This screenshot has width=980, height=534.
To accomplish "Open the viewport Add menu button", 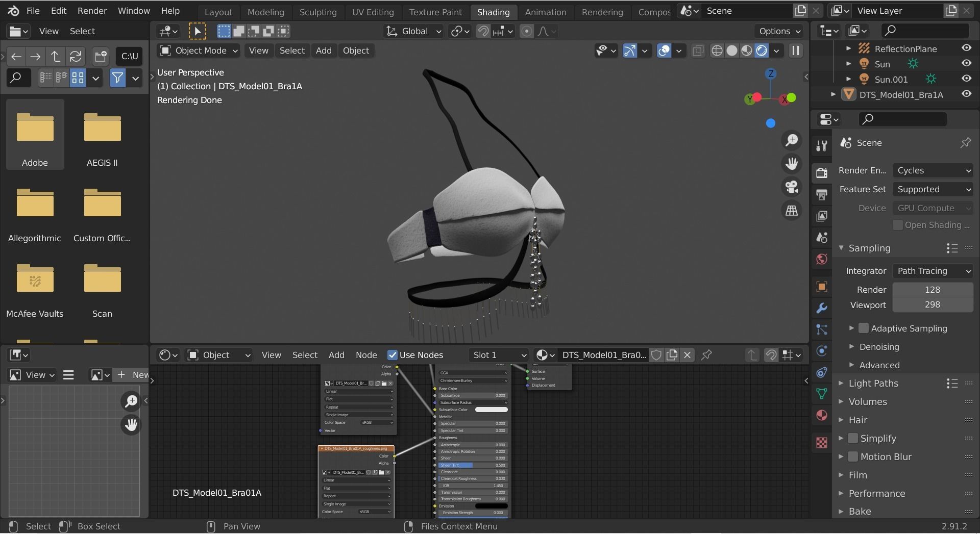I will click(x=324, y=50).
